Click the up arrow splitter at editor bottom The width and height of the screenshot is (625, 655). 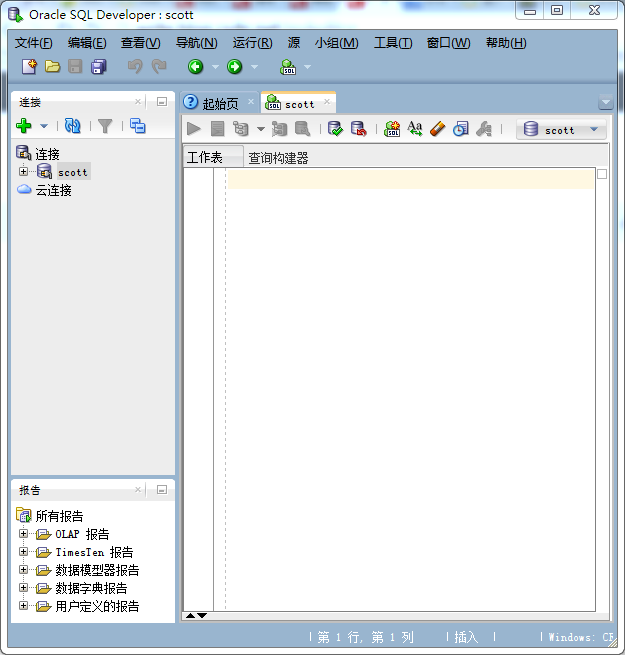click(x=191, y=615)
